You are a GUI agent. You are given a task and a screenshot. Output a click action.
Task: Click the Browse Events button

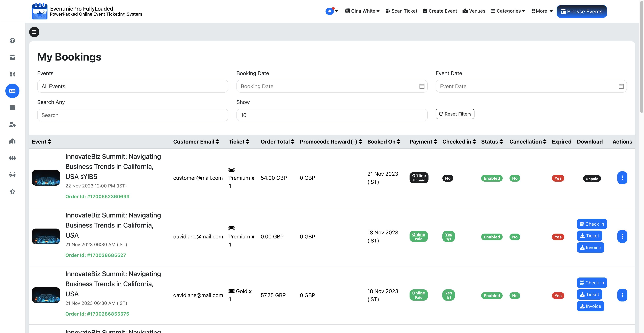pos(581,12)
